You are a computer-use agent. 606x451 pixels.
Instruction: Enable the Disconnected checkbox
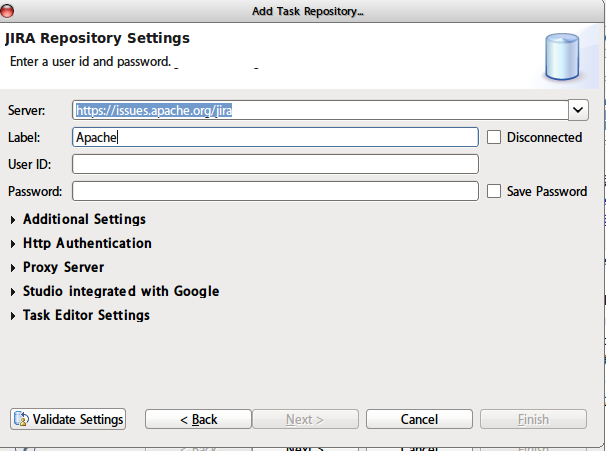[x=494, y=137]
